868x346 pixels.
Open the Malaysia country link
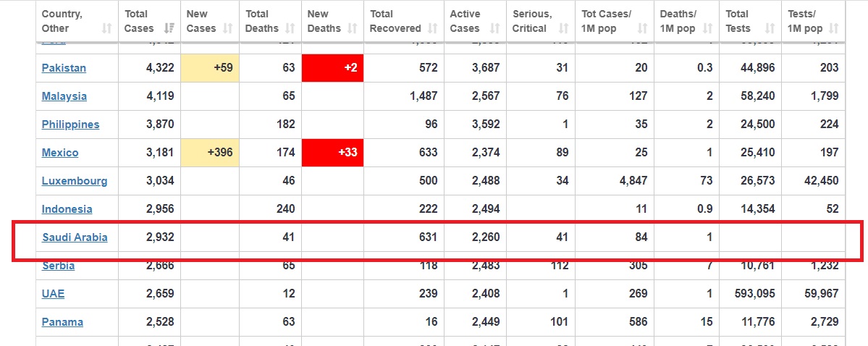[x=64, y=96]
